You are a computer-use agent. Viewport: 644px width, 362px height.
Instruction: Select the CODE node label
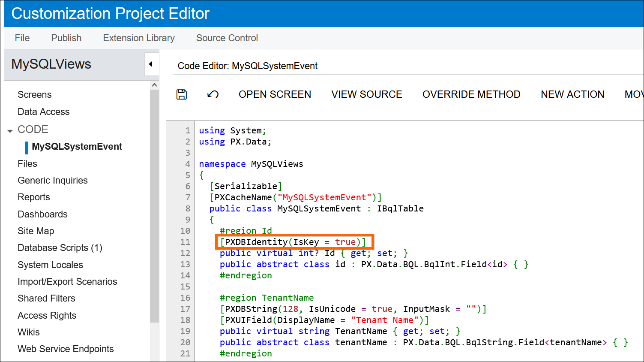33,129
